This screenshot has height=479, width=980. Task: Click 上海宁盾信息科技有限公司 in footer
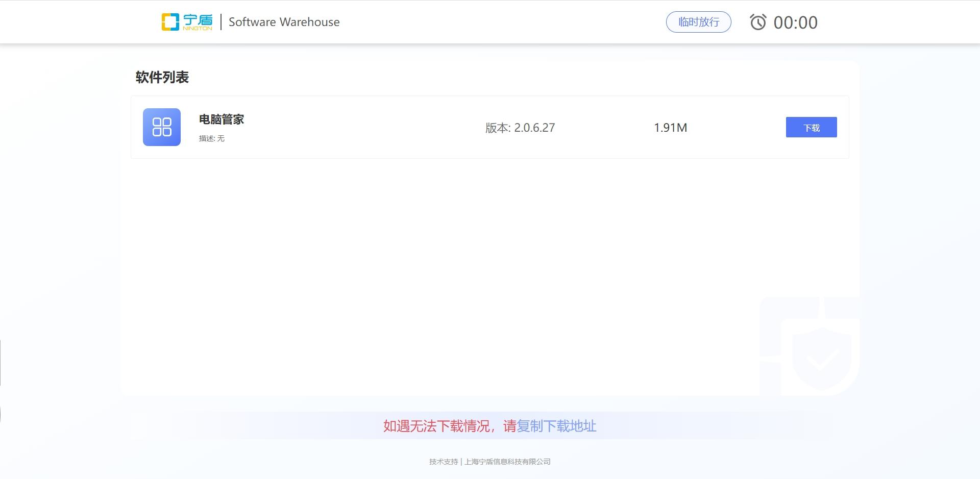tap(507, 462)
